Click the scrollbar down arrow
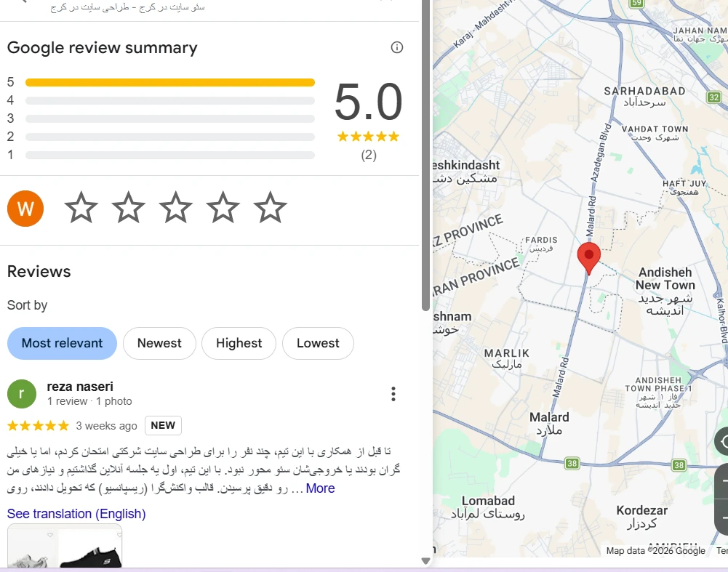The image size is (728, 572). 425,561
